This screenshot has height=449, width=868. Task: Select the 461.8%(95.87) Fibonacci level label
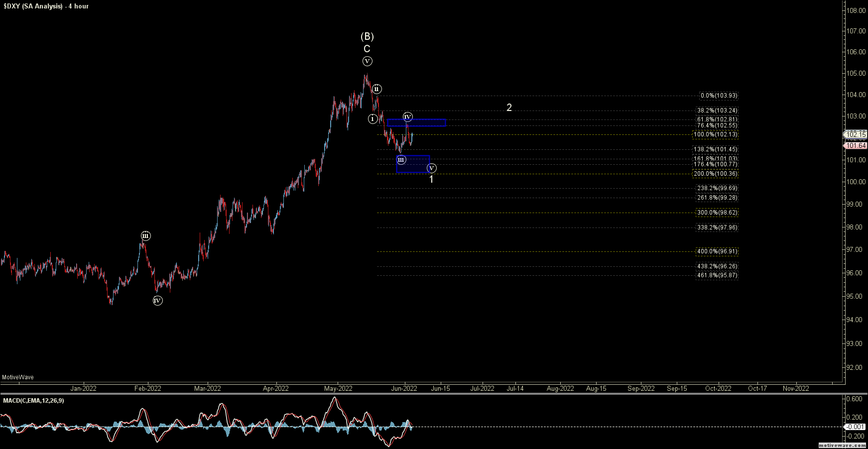coord(717,275)
